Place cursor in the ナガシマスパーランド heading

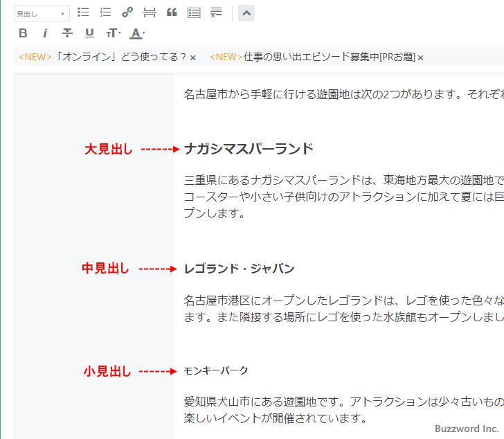[x=249, y=149]
